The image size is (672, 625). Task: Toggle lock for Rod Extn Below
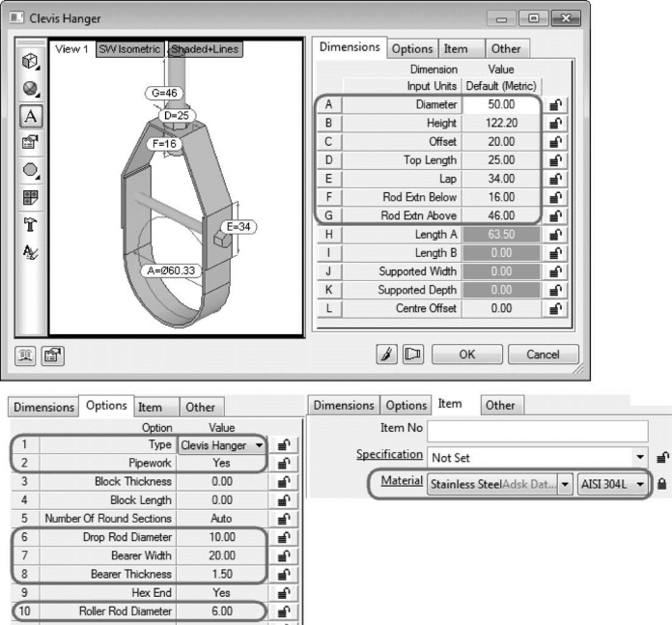tap(555, 197)
